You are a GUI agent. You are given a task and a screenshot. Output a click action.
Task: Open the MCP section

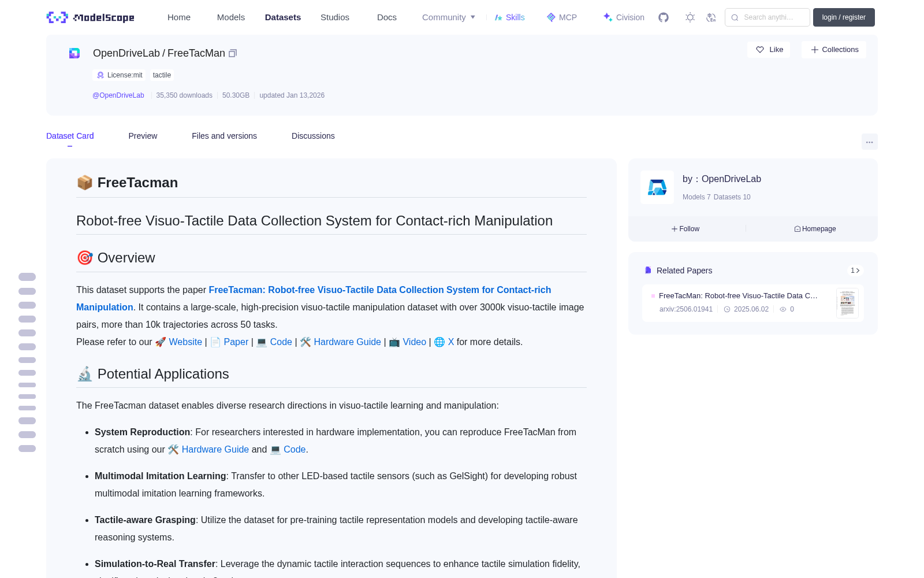pos(562,17)
